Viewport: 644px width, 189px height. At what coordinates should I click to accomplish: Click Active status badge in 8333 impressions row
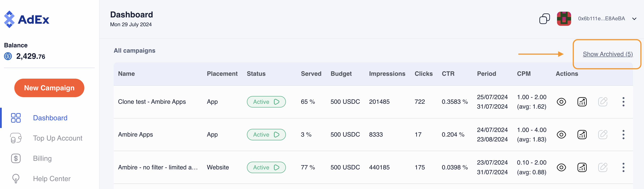tap(266, 135)
